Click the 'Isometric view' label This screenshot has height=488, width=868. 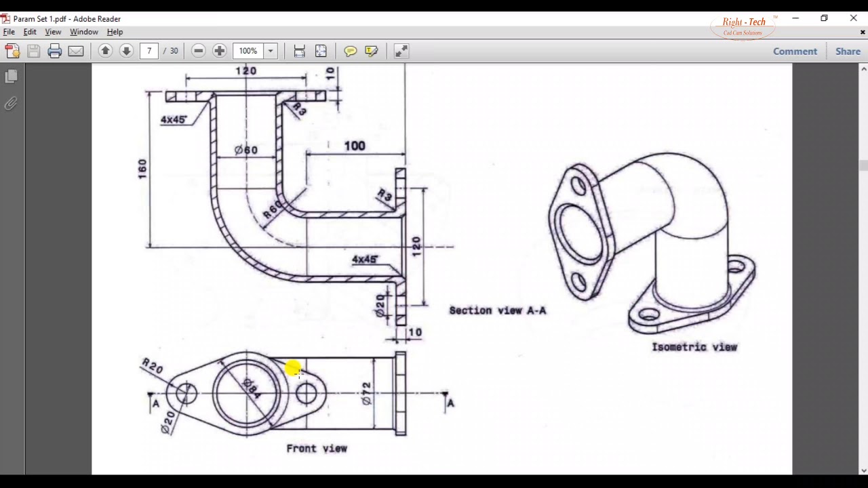point(694,347)
